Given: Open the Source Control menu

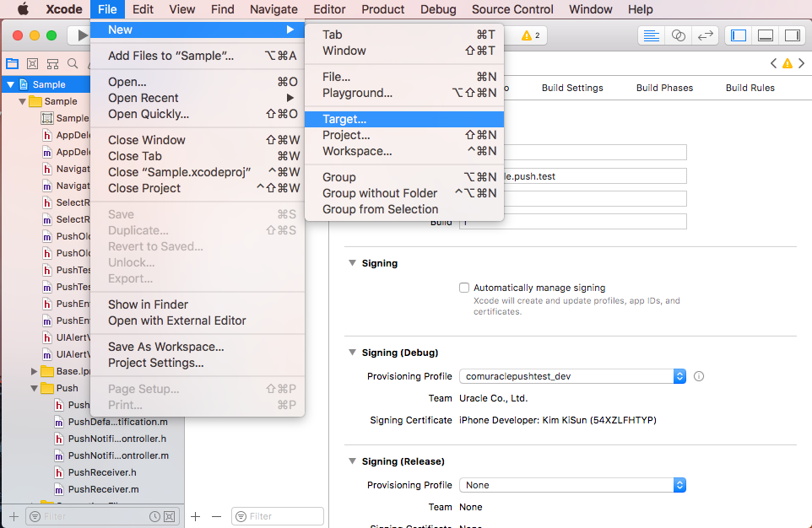Looking at the screenshot, I should 512,8.
